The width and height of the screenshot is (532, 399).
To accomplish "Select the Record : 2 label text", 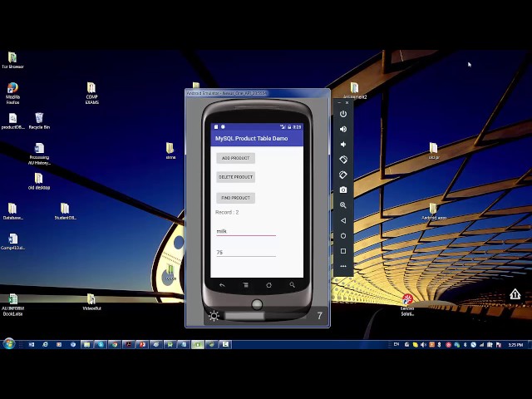I will coord(227,213).
